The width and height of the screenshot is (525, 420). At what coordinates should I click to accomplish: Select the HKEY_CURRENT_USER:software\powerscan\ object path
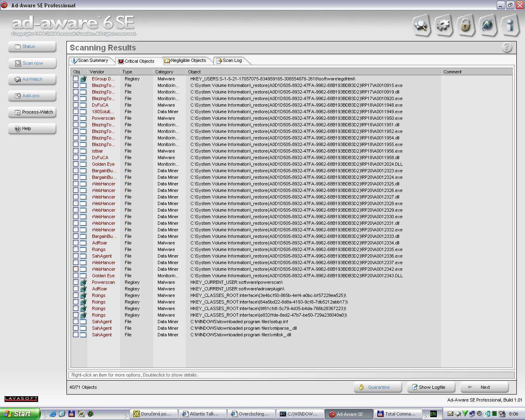(236, 282)
